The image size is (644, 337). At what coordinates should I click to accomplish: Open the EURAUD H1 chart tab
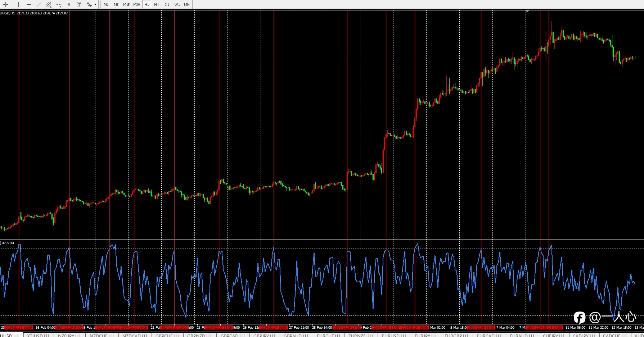522,335
